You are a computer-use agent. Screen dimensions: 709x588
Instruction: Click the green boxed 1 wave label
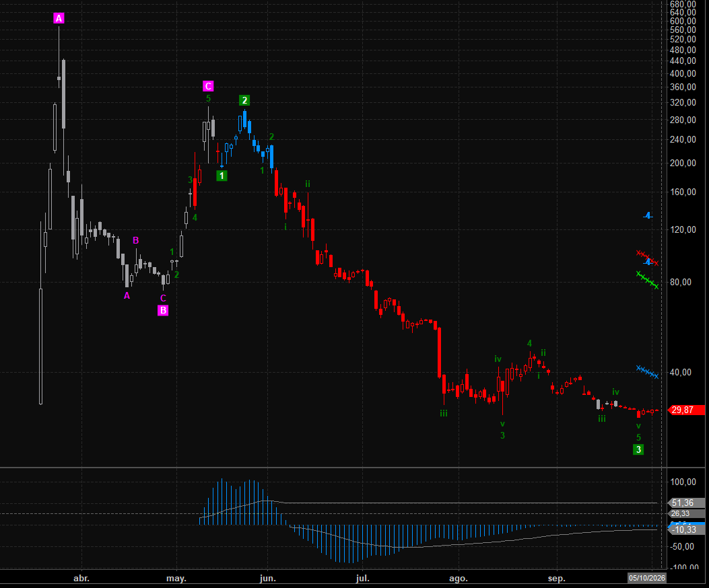pyautogui.click(x=222, y=176)
